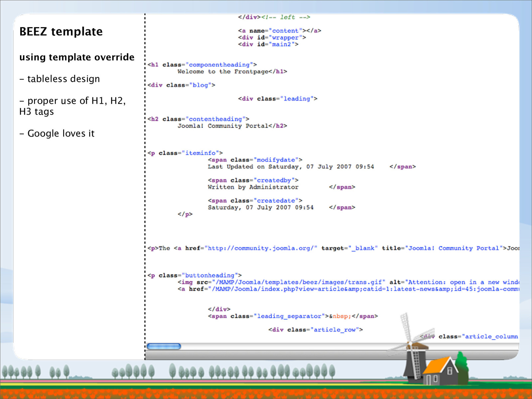Click the '– tableless design' bullet
Viewport: 532px width, 399px height.
coord(60,79)
